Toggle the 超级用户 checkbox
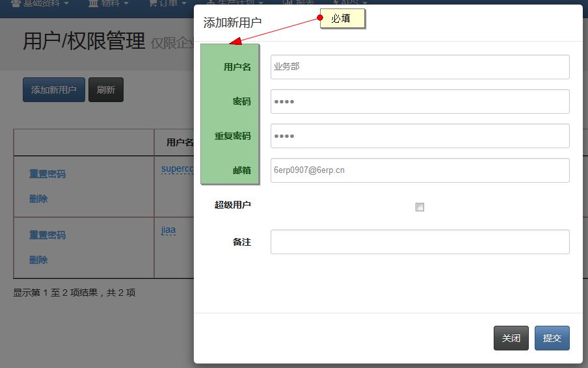The image size is (588, 368). coord(420,207)
